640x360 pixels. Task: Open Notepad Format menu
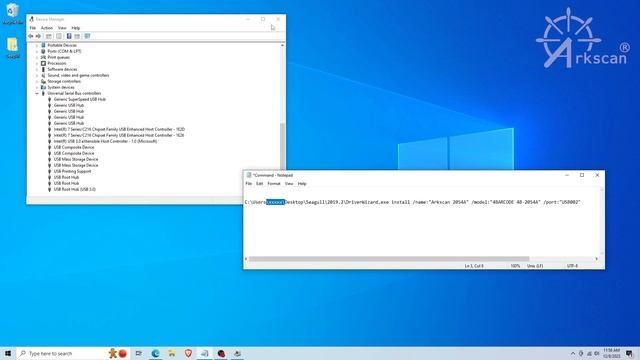(x=274, y=184)
